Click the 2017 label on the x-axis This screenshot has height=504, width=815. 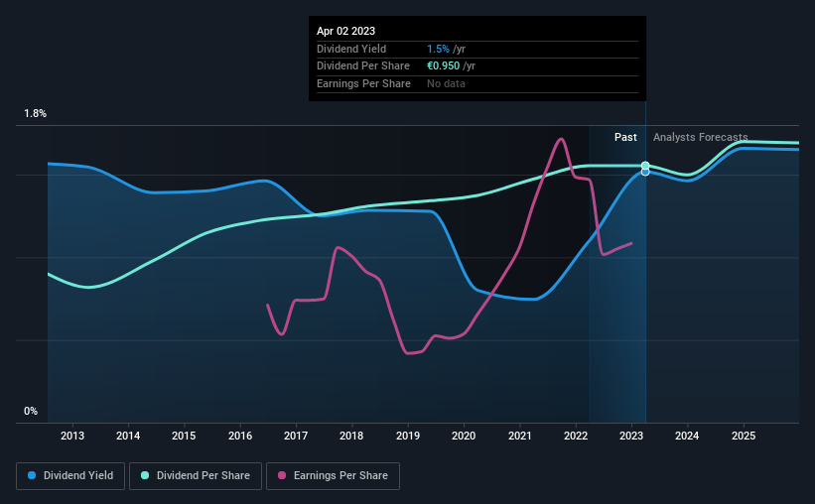[296, 436]
